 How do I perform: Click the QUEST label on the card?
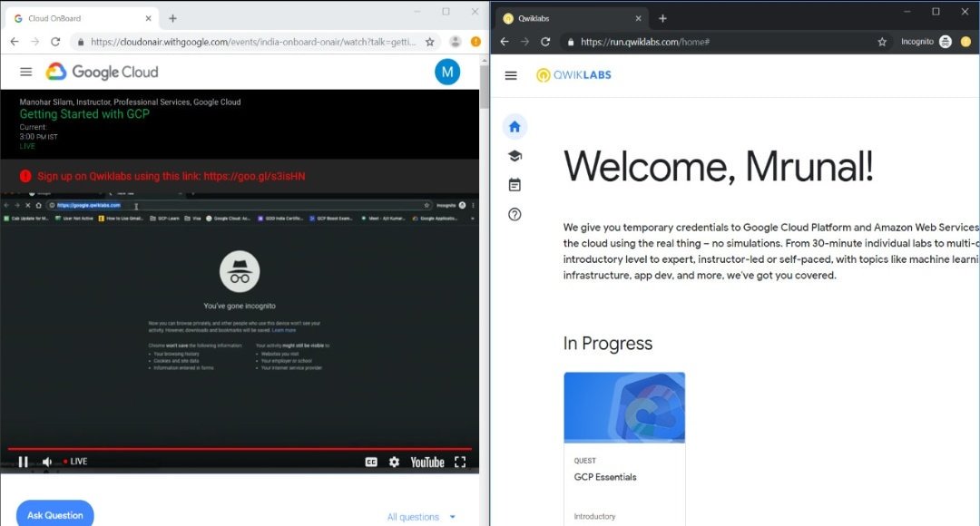point(585,461)
